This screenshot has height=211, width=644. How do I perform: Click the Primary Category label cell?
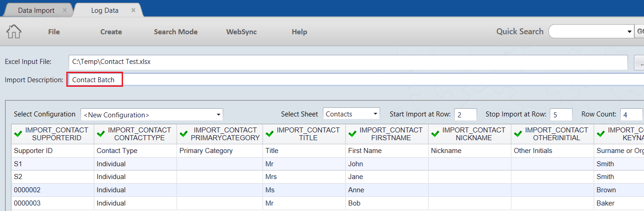click(x=220, y=151)
